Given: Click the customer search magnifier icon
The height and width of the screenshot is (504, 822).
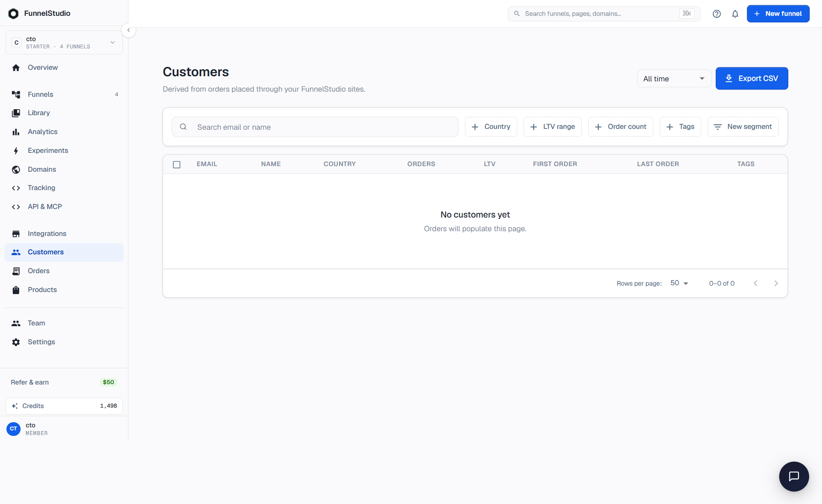Looking at the screenshot, I should pyautogui.click(x=183, y=127).
